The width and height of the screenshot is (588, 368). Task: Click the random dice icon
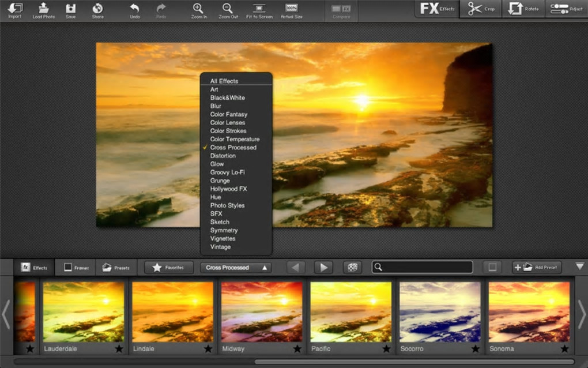tap(353, 268)
